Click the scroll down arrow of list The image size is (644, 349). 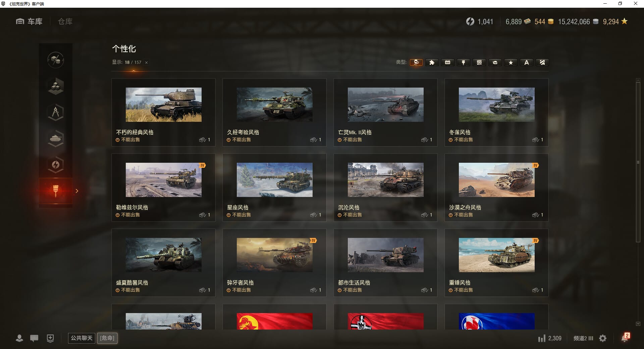638,324
